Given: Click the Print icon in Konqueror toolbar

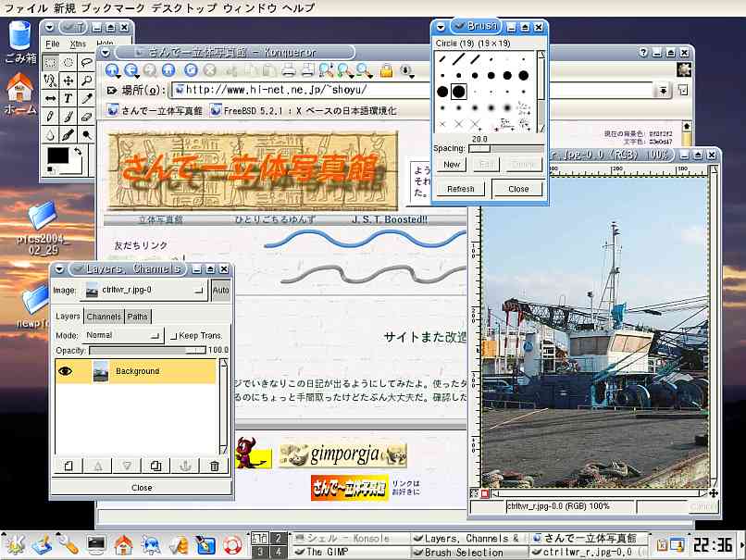Looking at the screenshot, I should click(x=289, y=70).
